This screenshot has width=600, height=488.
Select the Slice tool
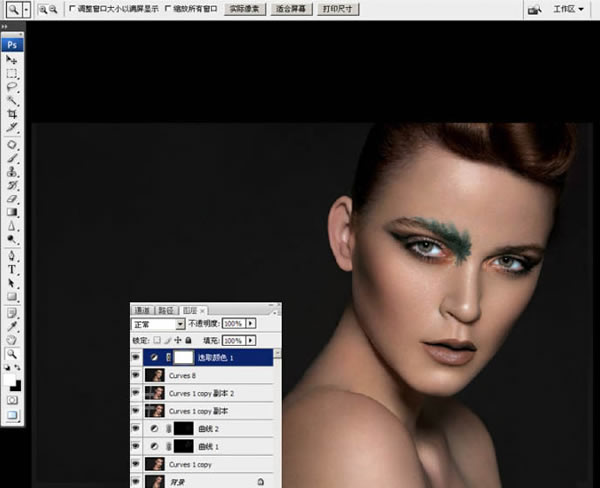click(11, 127)
